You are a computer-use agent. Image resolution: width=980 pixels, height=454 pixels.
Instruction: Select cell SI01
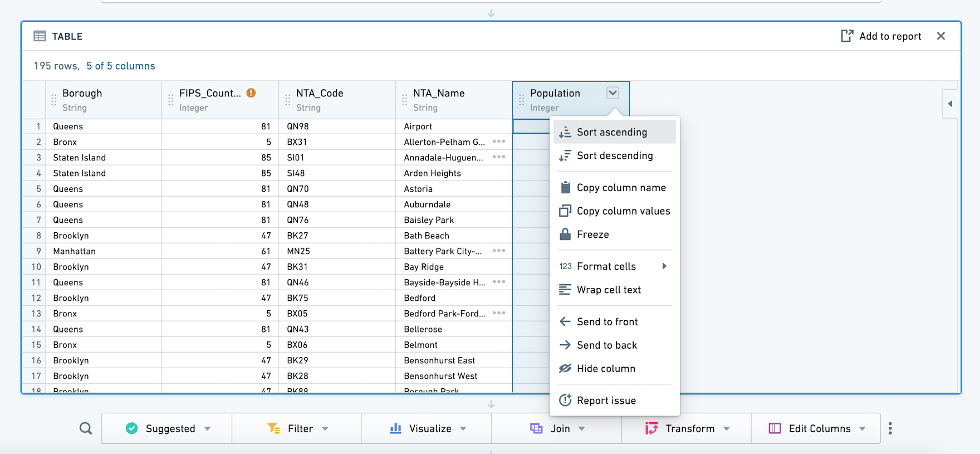click(337, 158)
